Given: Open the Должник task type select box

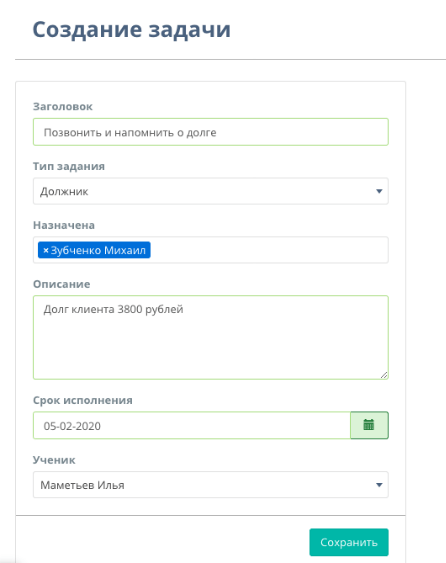Looking at the screenshot, I should (x=211, y=191).
